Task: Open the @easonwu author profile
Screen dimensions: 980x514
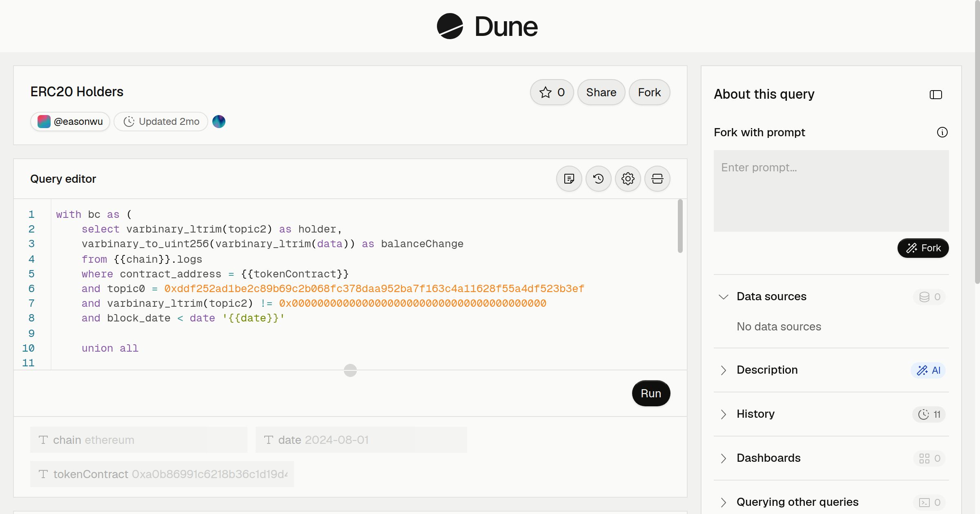Action: tap(70, 122)
